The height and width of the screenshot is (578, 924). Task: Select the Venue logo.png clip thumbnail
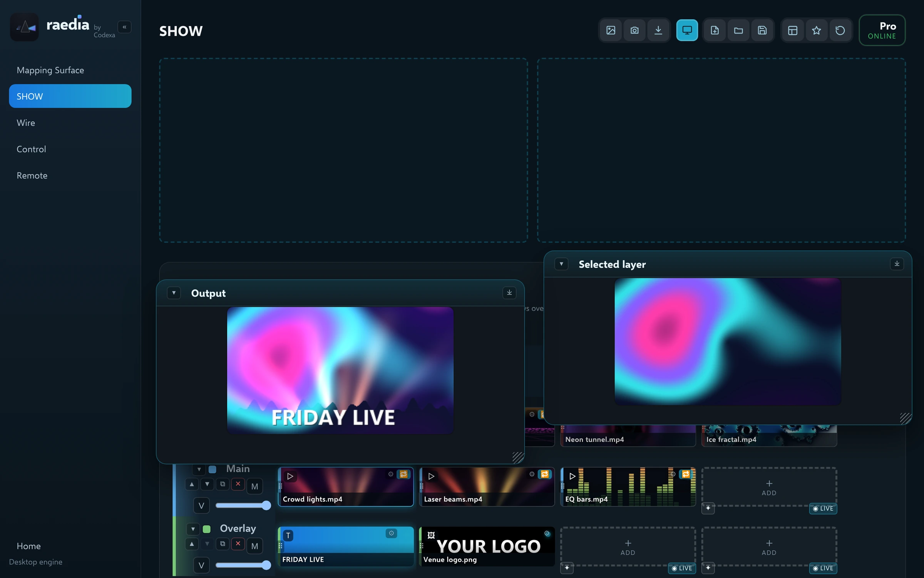point(487,546)
